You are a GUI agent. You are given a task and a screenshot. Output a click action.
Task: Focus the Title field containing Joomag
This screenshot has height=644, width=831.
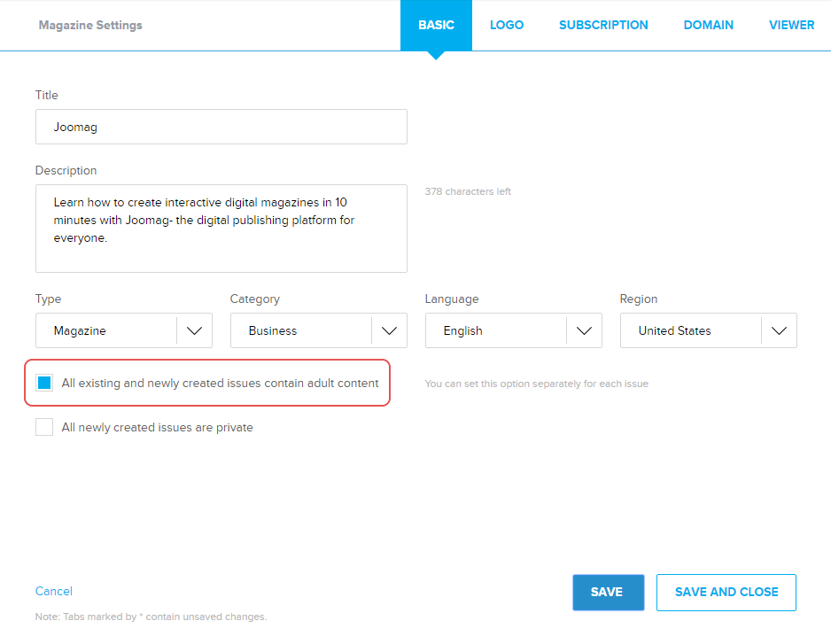(x=221, y=127)
